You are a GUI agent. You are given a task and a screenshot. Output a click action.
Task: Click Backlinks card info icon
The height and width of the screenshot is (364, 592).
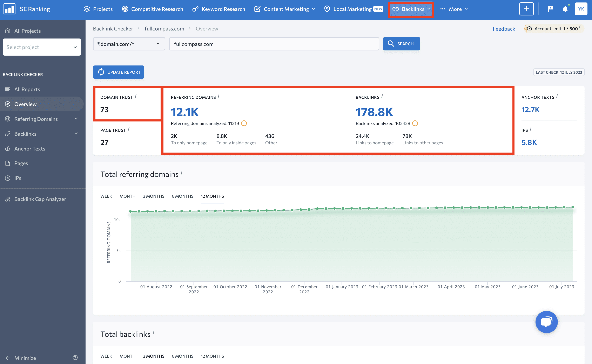pos(382,96)
